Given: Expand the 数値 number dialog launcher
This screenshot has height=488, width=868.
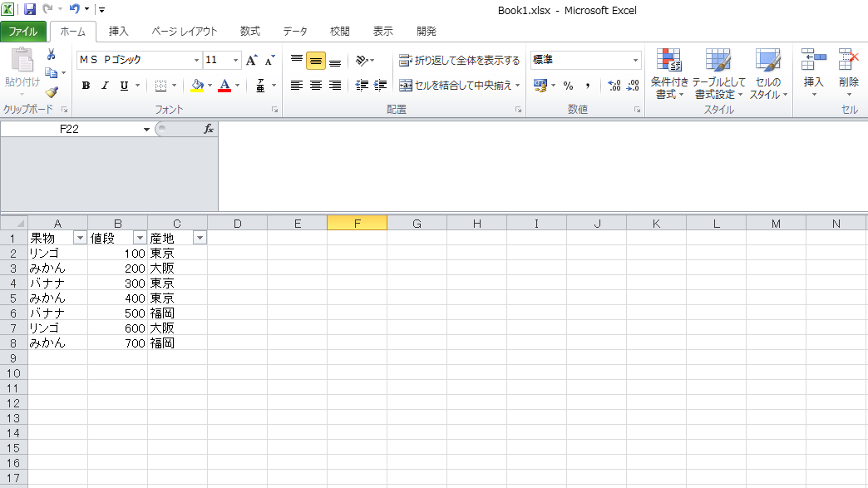Looking at the screenshot, I should 637,110.
